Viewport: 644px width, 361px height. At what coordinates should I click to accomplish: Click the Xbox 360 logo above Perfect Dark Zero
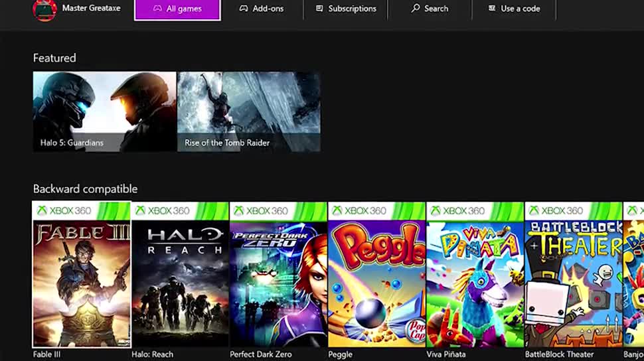tap(260, 210)
